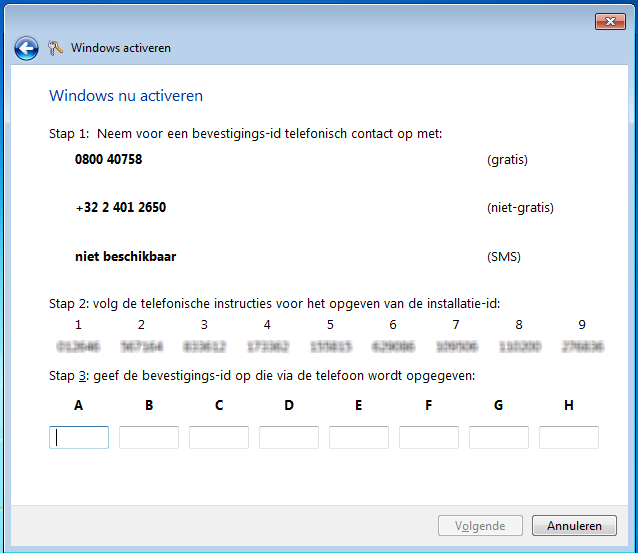Screen dimensions: 638x553
Task: Click the blurred installation ID group under 5
Action: 330,347
